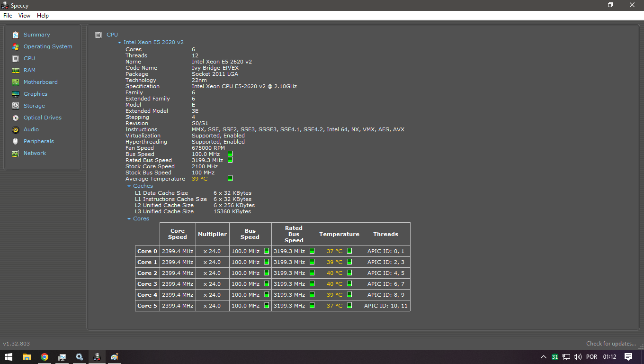
Task: Click L3 Unified Cache Size 15360 KBytes
Action: (232, 211)
